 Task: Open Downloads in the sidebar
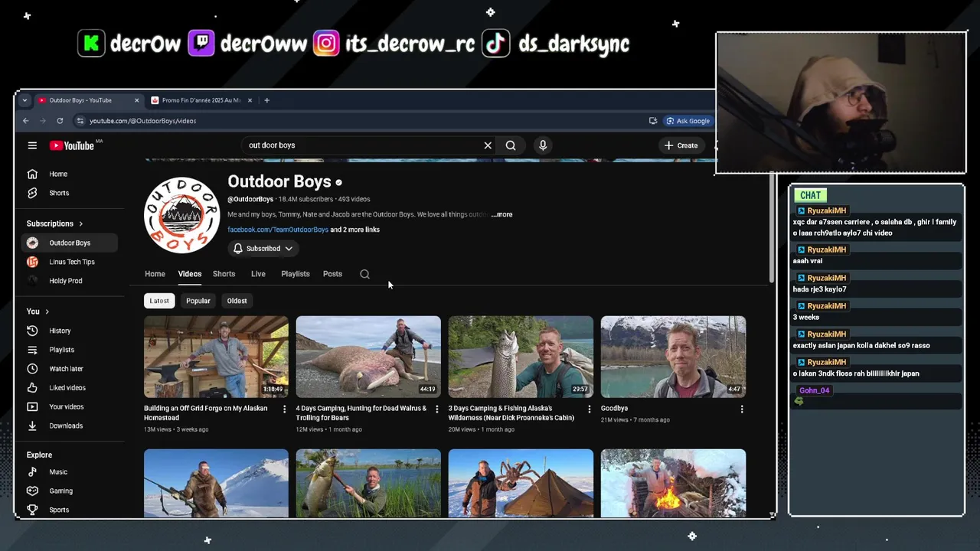pyautogui.click(x=69, y=425)
